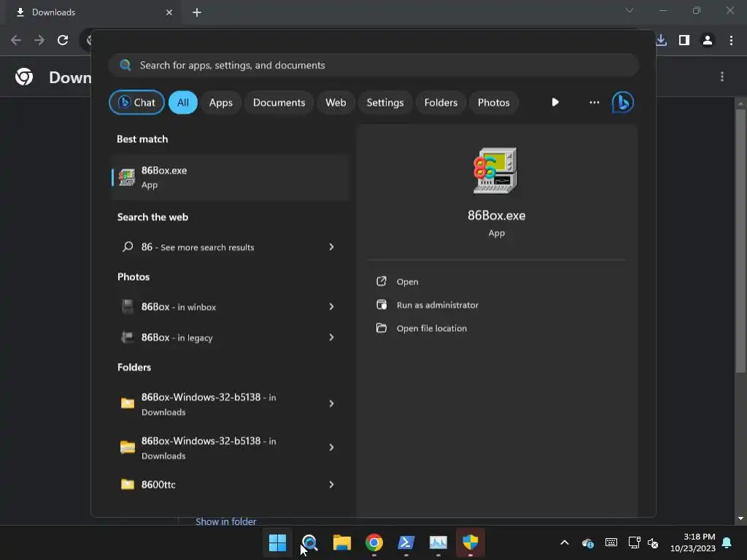Open touch keyboard tray icon
The image size is (747, 560).
pyautogui.click(x=611, y=542)
